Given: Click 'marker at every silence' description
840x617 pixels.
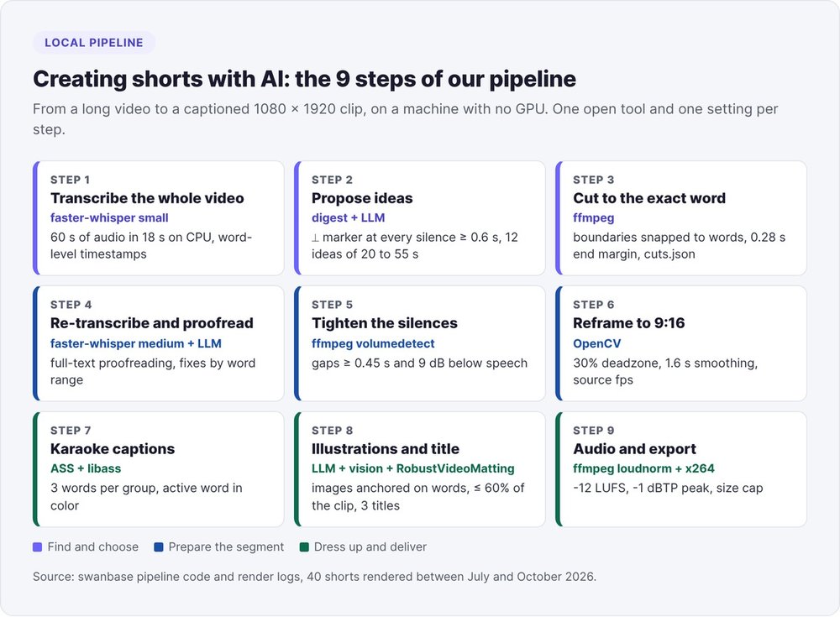Looking at the screenshot, I should coord(415,245).
